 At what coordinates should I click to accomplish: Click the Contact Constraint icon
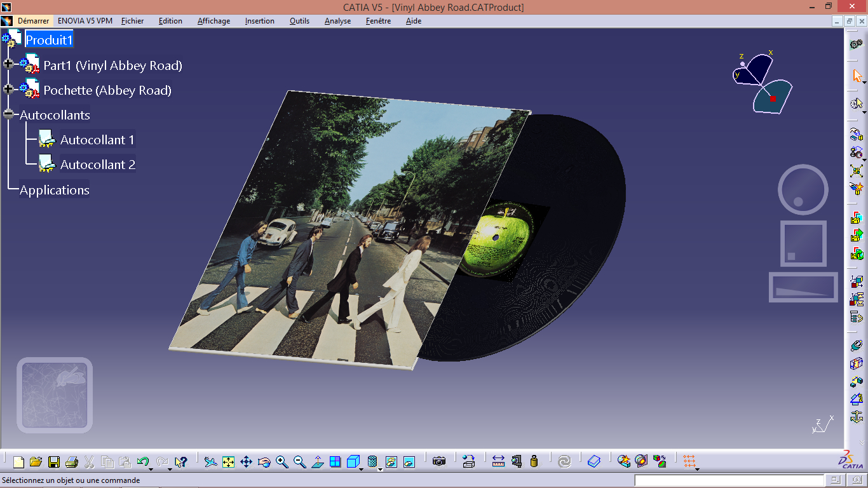(x=857, y=364)
